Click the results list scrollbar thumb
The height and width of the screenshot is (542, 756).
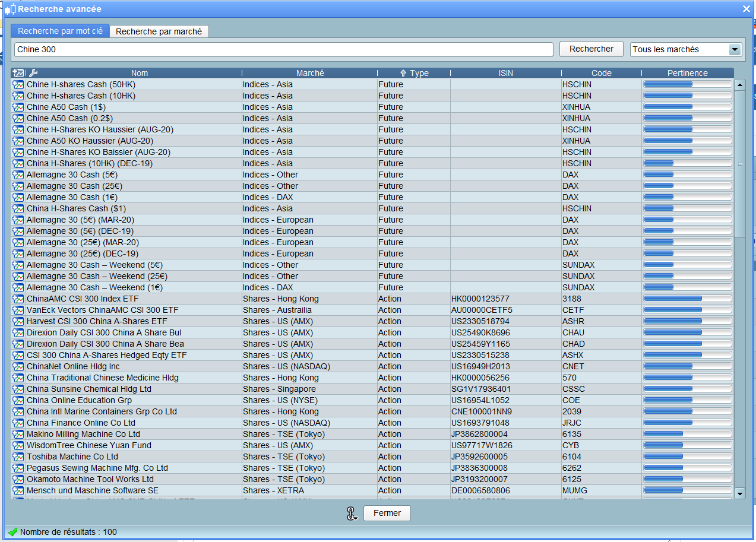click(739, 164)
